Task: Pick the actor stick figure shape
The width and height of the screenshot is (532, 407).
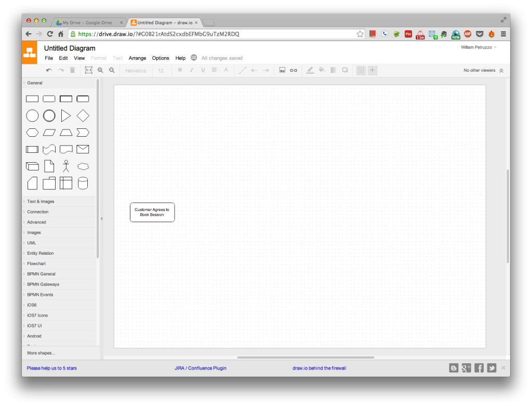Action: [x=66, y=166]
